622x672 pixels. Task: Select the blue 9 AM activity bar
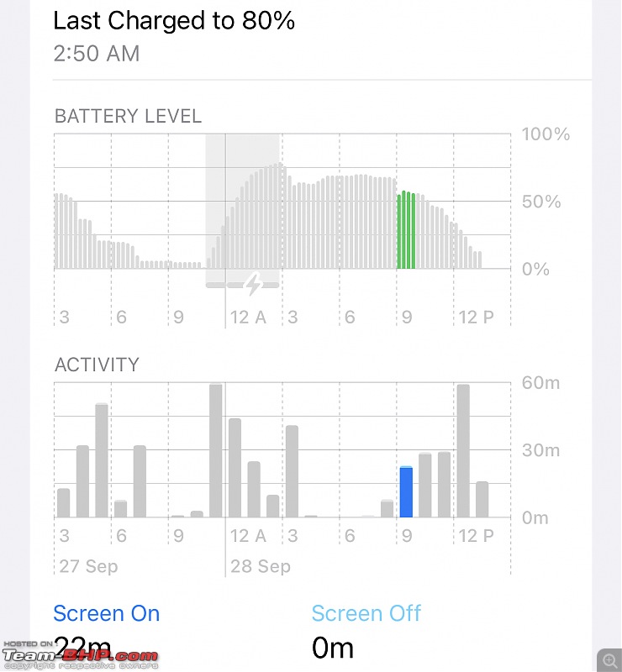[x=406, y=491]
